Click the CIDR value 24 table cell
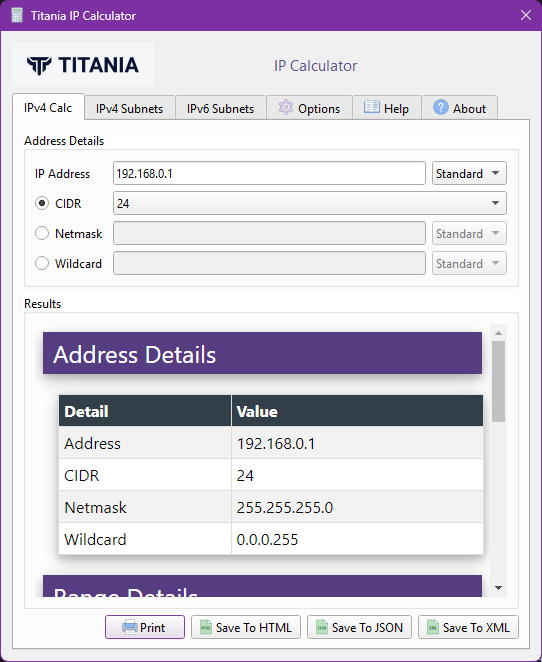Image resolution: width=542 pixels, height=662 pixels. point(357,475)
